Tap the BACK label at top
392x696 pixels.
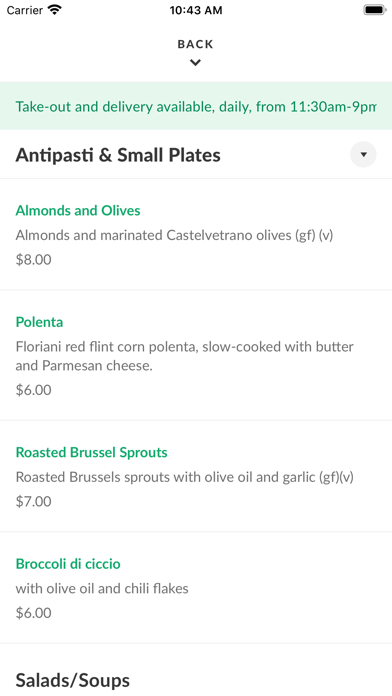click(x=195, y=44)
